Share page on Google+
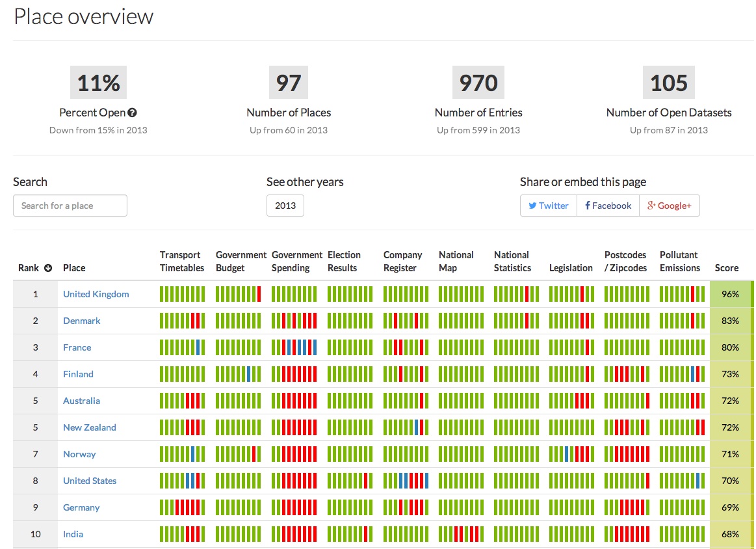 (x=670, y=206)
